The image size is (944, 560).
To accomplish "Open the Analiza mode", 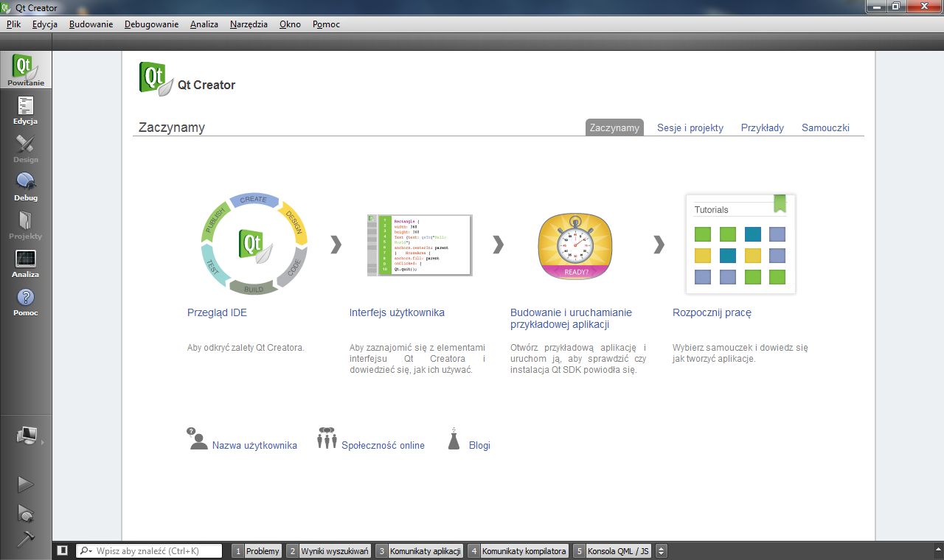I will point(26,262).
